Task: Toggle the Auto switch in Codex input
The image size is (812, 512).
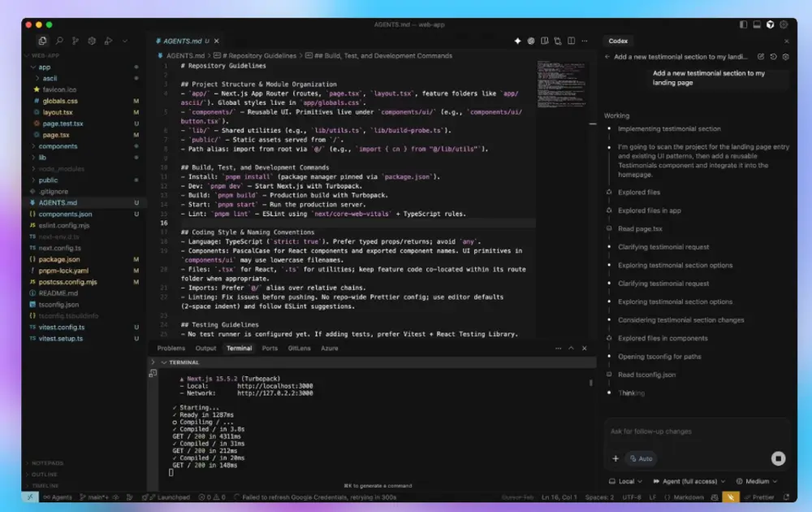Action: click(641, 458)
